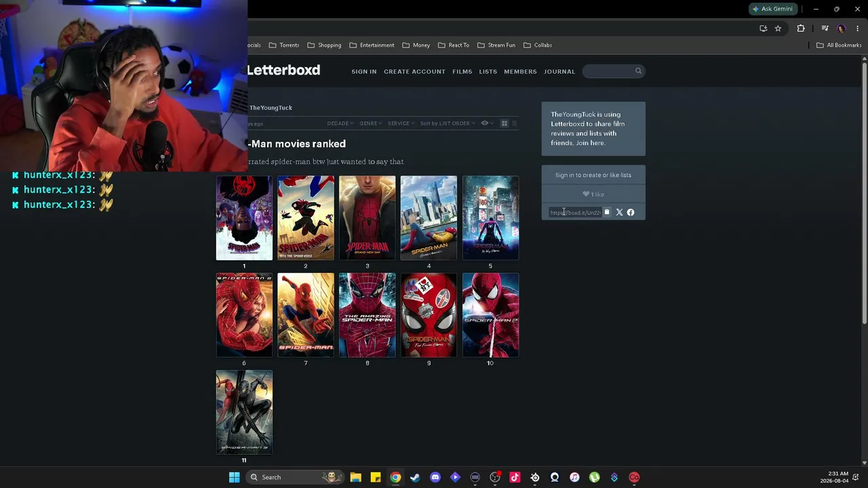Open OBS Studio from the taskbar

click(495, 477)
